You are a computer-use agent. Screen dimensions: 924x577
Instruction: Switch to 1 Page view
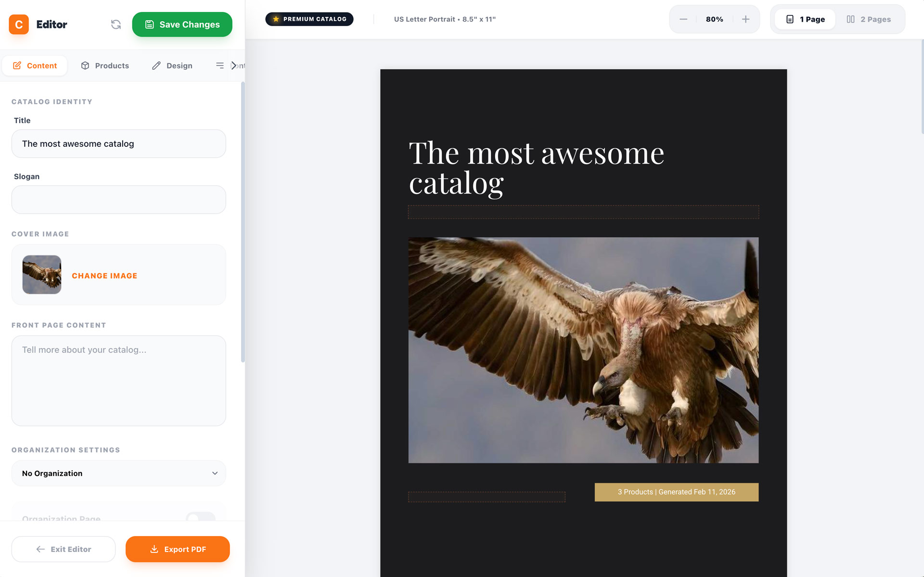click(x=805, y=19)
